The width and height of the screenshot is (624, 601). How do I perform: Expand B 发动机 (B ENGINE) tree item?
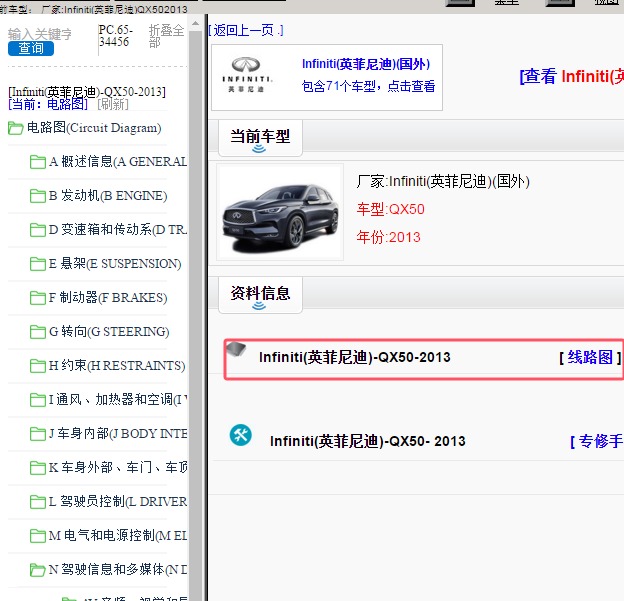pyautogui.click(x=108, y=195)
